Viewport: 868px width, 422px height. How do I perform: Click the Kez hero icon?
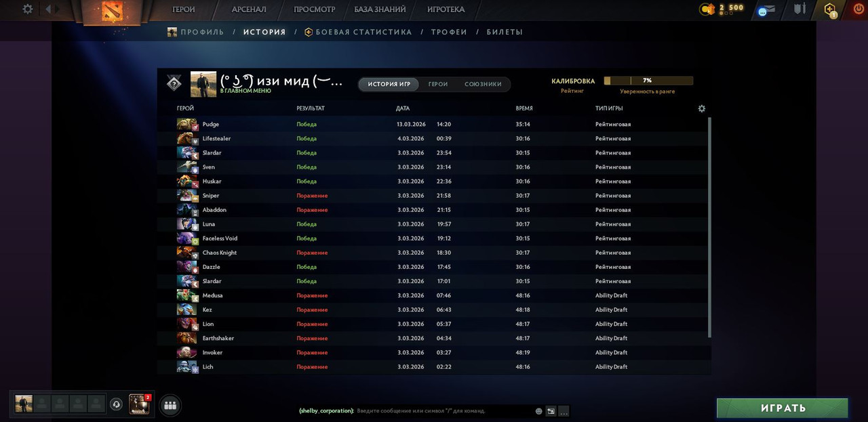(187, 310)
